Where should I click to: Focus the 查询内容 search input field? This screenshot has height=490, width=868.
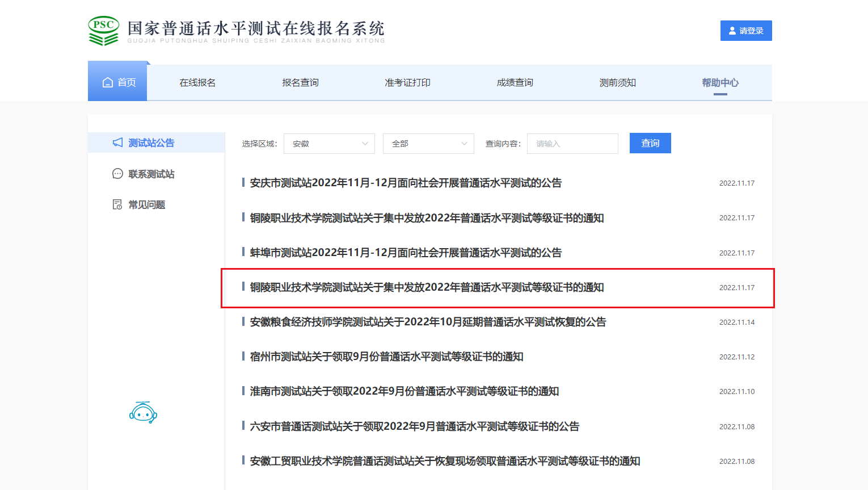[x=572, y=144]
